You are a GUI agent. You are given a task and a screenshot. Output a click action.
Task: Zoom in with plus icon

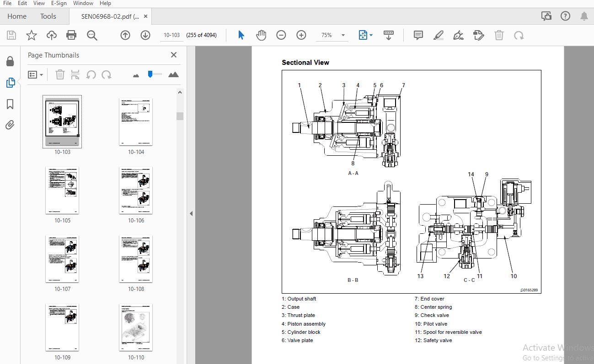301,35
